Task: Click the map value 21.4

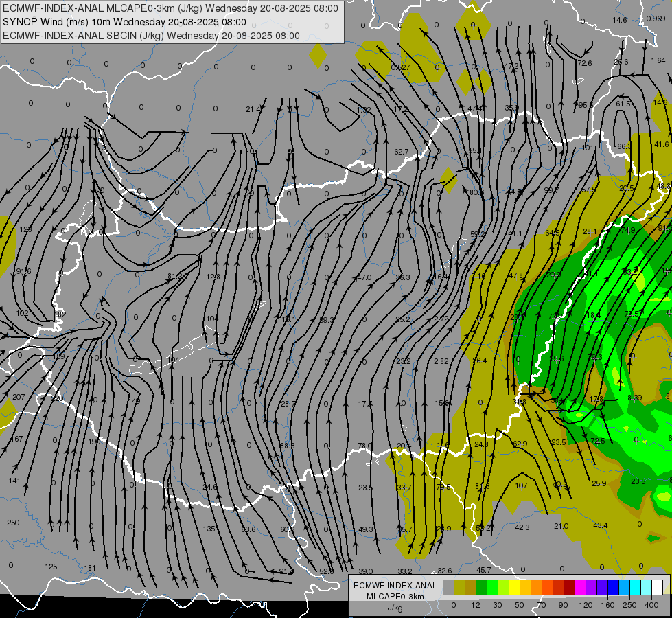Action: 253,109
